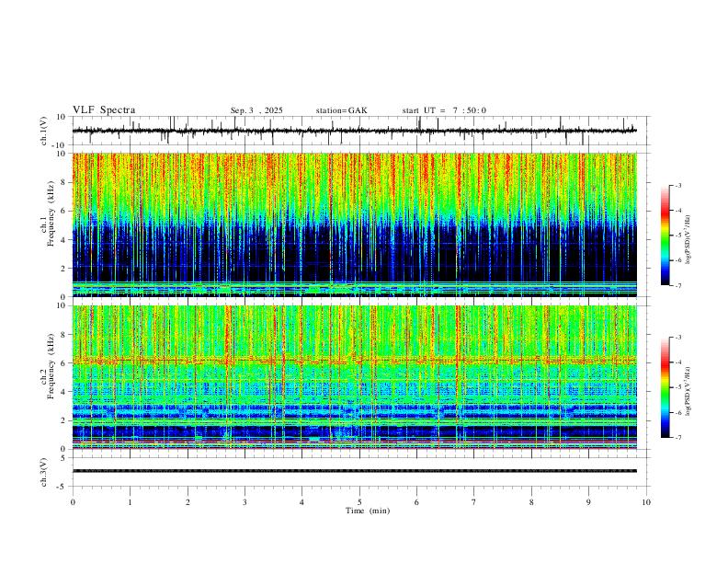Click the ch.1 colorbar label log(PSD)(V²/Hz)

coord(688,239)
